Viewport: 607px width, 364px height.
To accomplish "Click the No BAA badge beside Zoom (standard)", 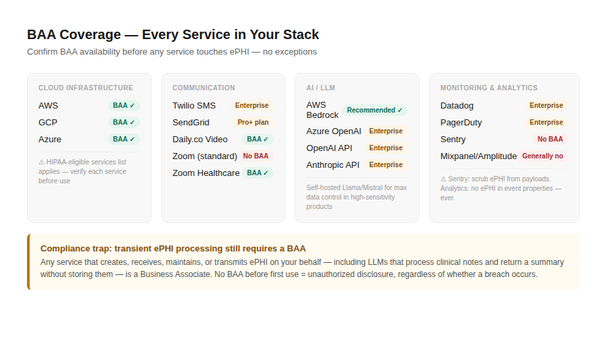I will [x=256, y=156].
